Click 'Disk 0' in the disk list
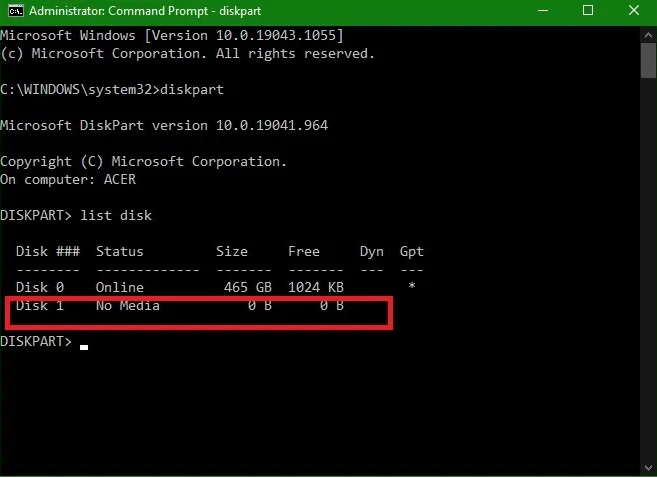This screenshot has height=478, width=657. coord(40,287)
